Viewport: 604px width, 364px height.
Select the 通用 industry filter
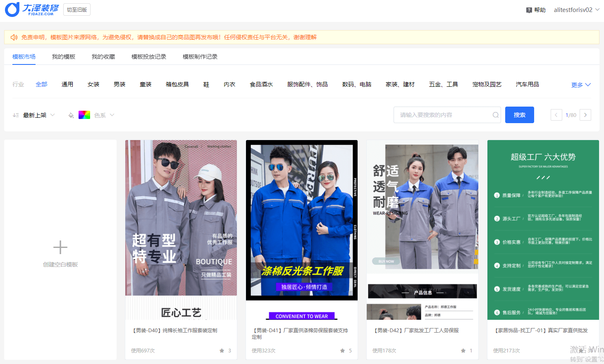coord(67,84)
